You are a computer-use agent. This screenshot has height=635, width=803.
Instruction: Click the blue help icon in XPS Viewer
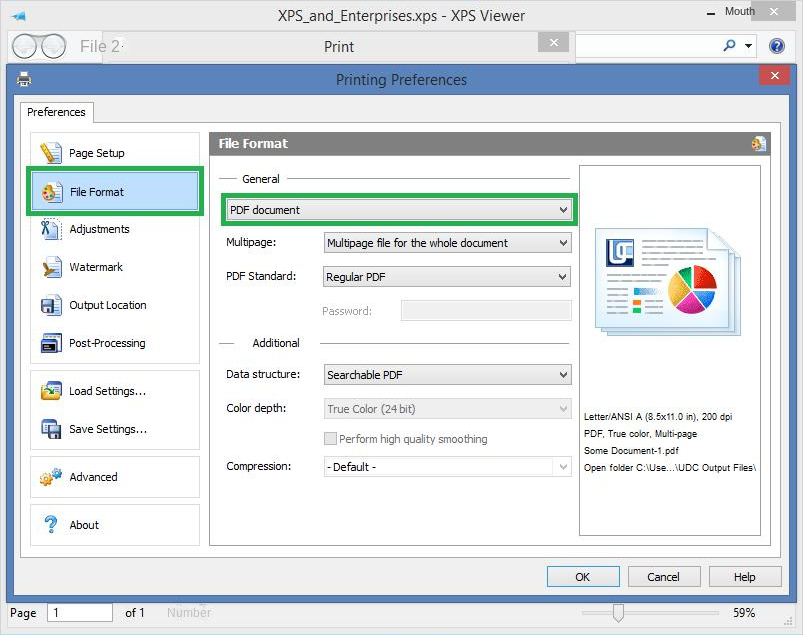[777, 46]
